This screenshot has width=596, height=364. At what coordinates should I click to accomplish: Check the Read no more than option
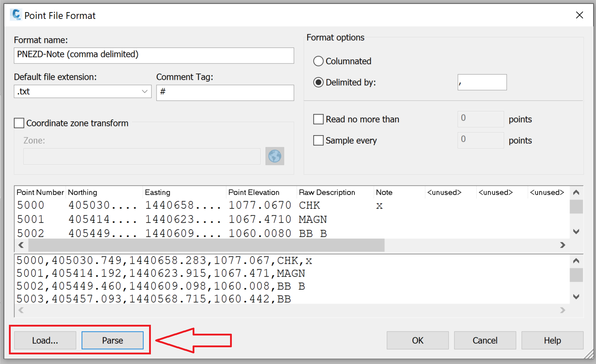coord(318,119)
